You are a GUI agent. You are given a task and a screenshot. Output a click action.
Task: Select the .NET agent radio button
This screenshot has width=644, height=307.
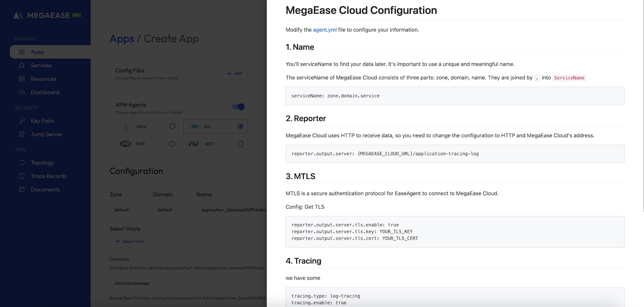[x=241, y=144]
